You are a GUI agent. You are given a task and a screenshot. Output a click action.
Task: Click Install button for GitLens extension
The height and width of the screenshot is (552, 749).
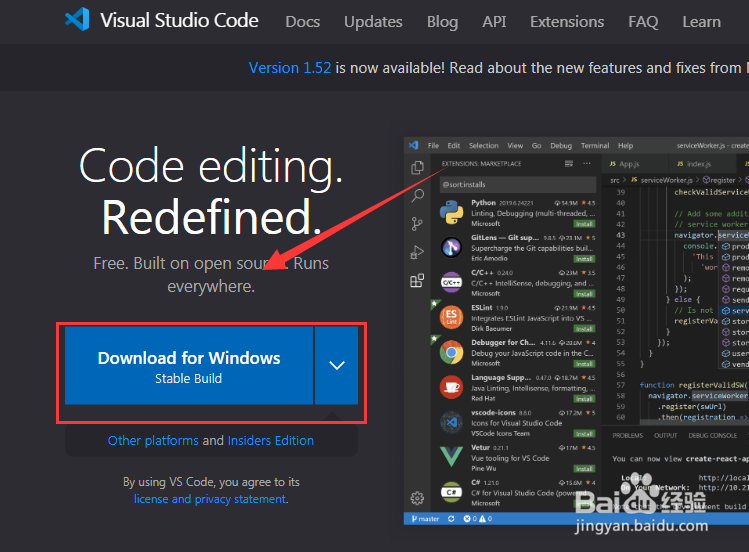click(x=584, y=259)
